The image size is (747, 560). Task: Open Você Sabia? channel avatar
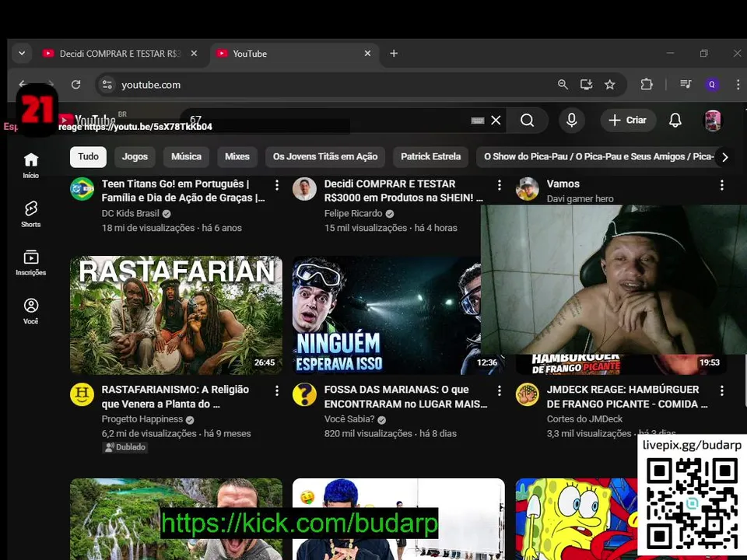coord(304,395)
